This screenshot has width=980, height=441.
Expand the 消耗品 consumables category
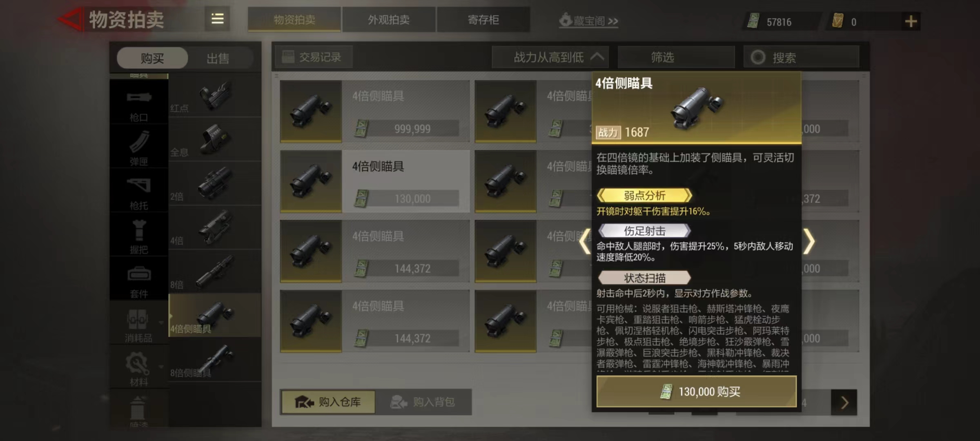139,325
